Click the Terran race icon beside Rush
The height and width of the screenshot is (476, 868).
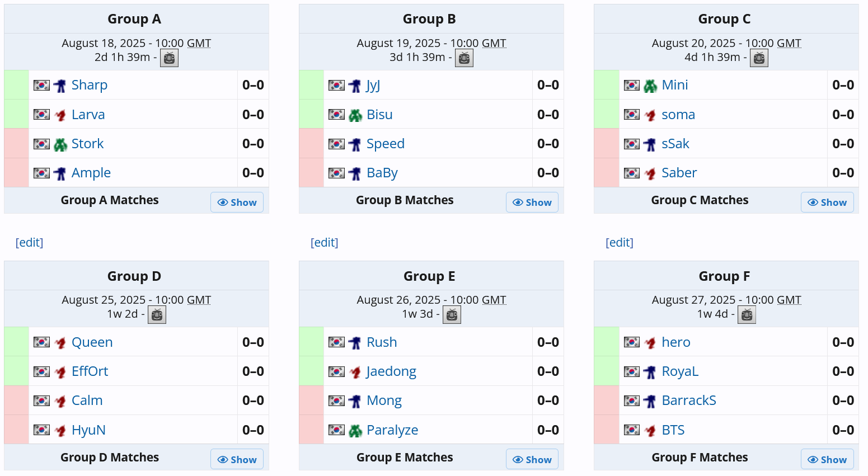tap(355, 343)
